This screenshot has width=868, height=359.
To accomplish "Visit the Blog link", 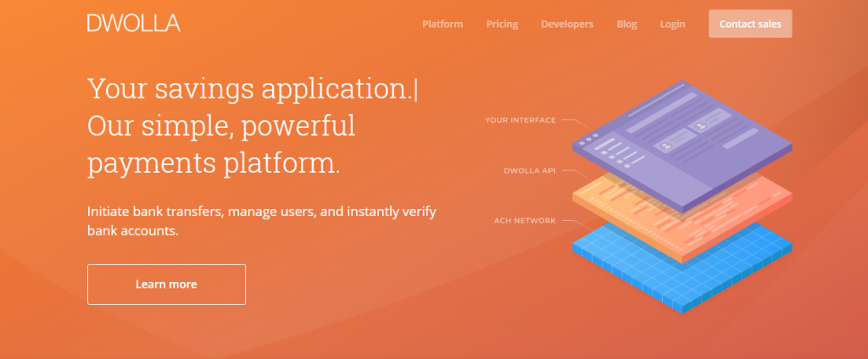I will pos(626,25).
